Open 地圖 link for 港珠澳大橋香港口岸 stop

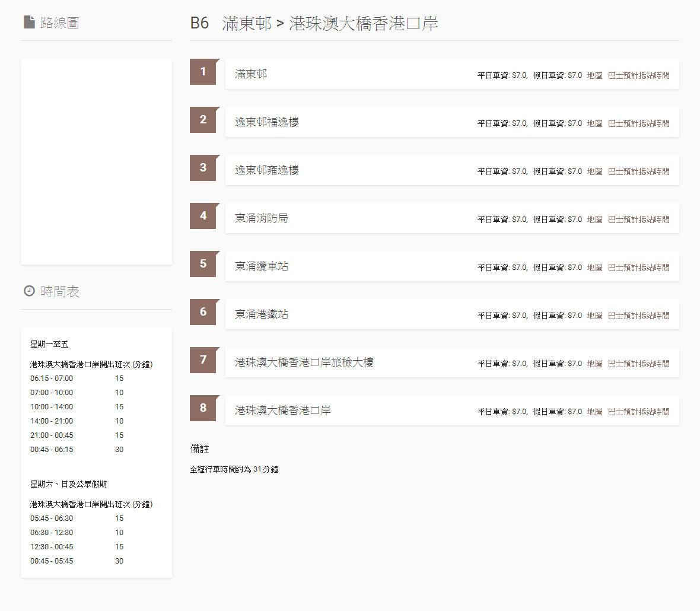pyautogui.click(x=594, y=412)
